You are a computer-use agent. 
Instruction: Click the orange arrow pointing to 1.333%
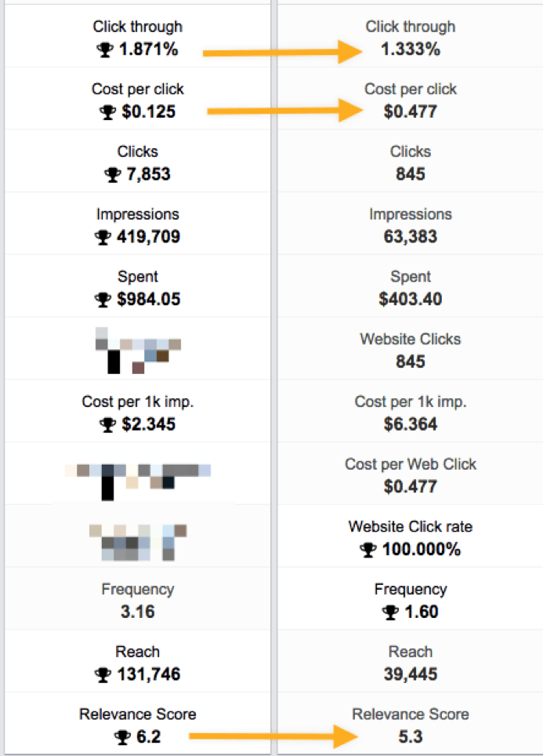[282, 53]
